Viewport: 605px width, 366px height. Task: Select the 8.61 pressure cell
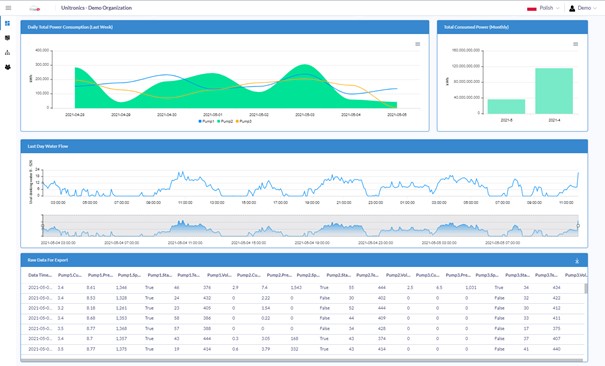(91, 288)
